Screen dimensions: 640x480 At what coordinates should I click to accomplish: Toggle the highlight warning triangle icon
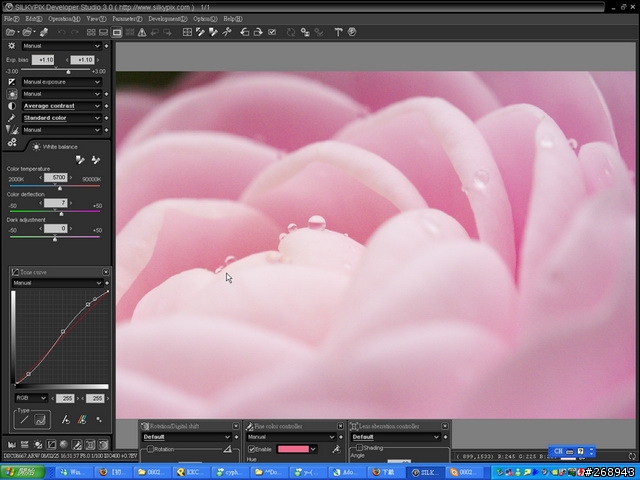[x=142, y=32]
